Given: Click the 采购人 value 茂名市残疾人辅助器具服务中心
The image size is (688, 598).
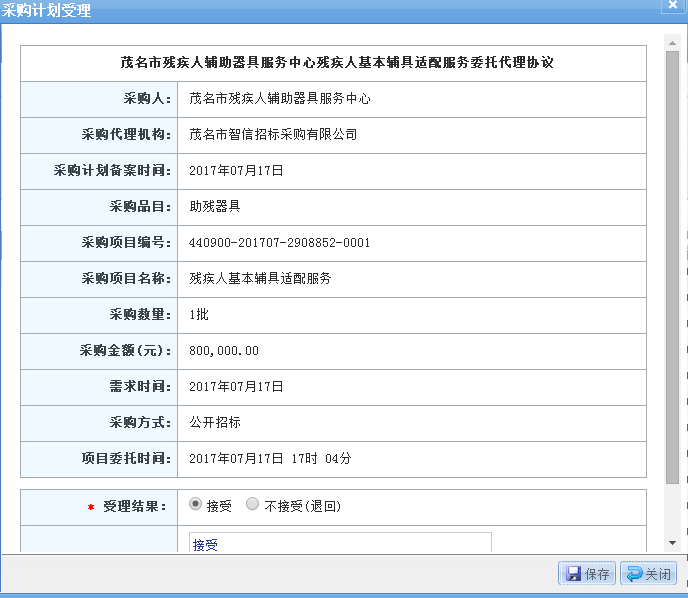Looking at the screenshot, I should click(280, 99).
